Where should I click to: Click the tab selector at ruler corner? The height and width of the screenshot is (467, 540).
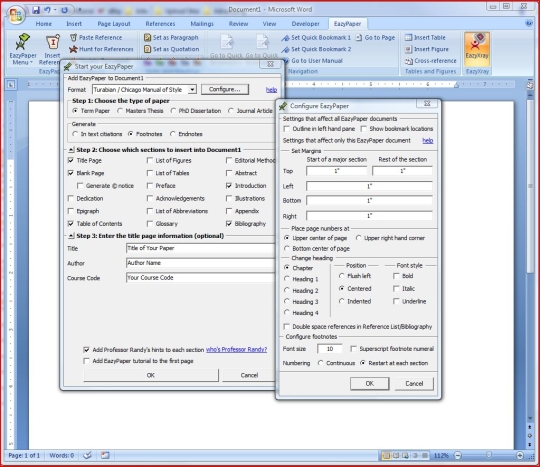11,84
